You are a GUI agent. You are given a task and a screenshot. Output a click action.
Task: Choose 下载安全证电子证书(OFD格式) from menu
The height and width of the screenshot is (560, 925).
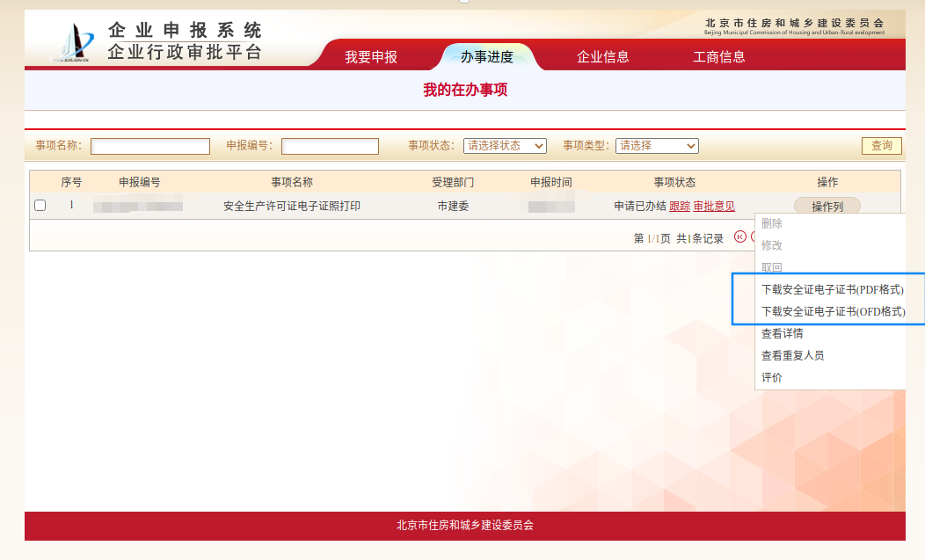tap(832, 311)
